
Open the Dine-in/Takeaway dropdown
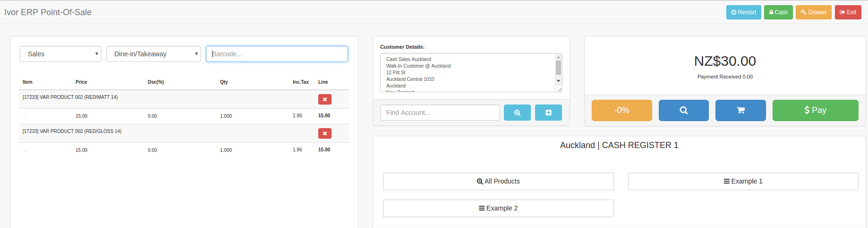point(153,54)
